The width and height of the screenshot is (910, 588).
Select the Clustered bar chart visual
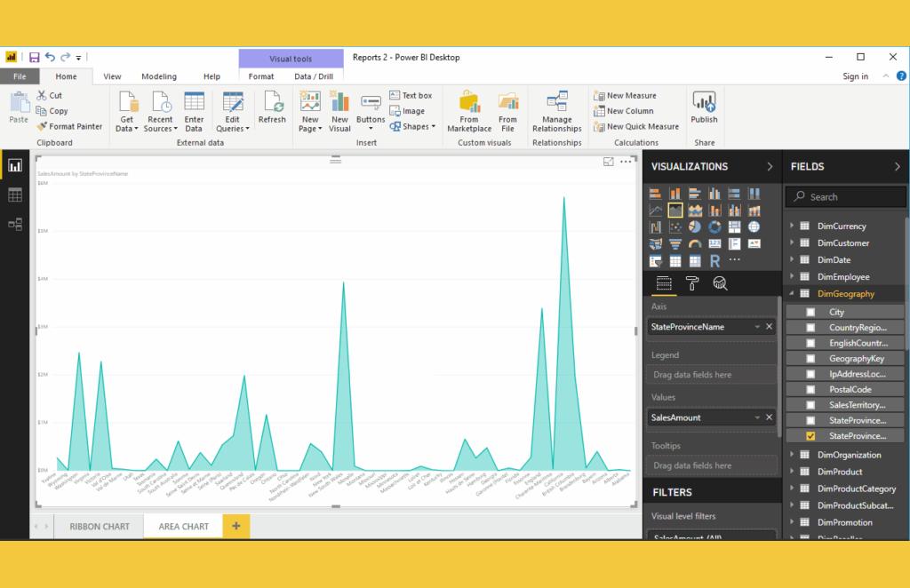pos(695,194)
